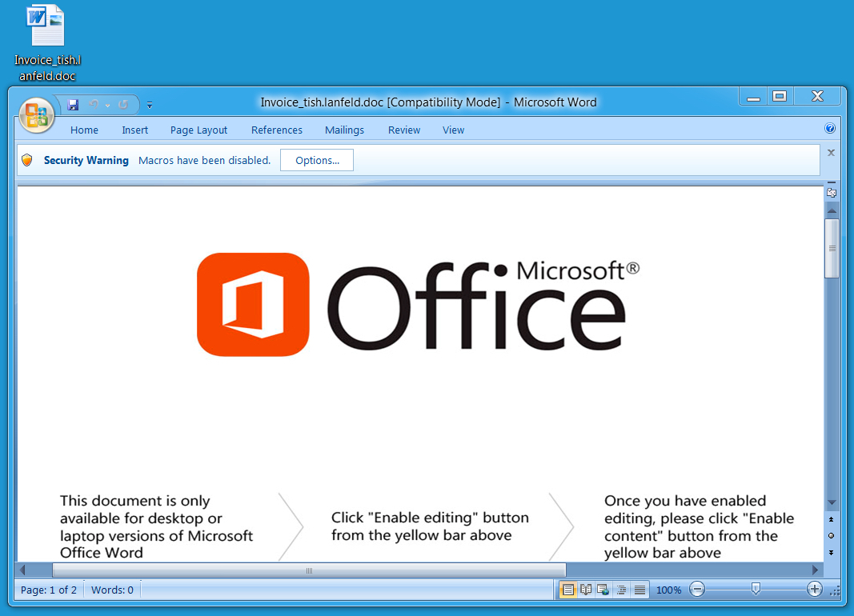This screenshot has height=616, width=854.
Task: Click the vertical scrollbar thumb
Action: pos(832,249)
